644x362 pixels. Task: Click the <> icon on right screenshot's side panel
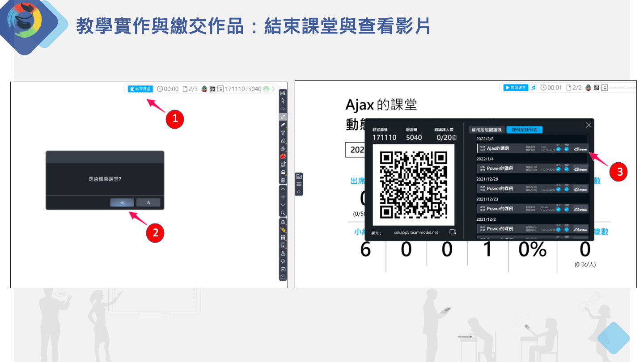click(x=299, y=191)
